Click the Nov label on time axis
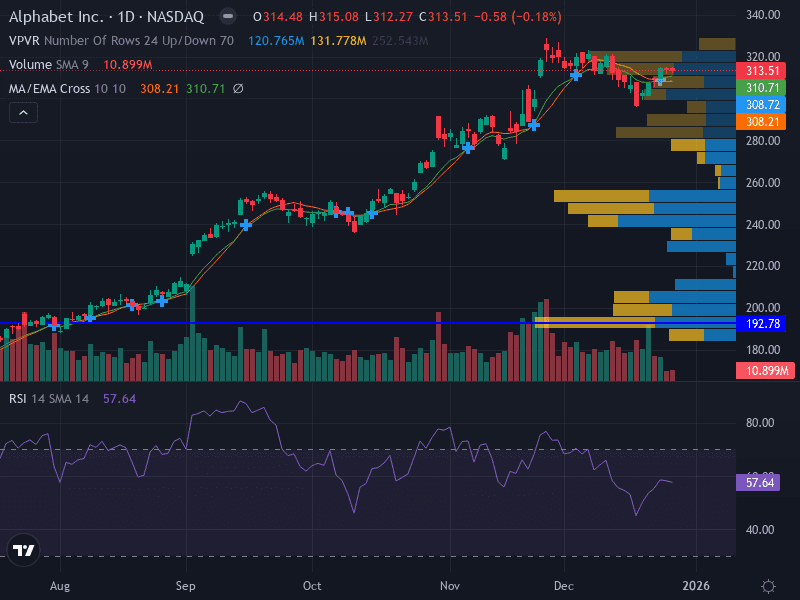This screenshot has height=600, width=800. coord(449,586)
